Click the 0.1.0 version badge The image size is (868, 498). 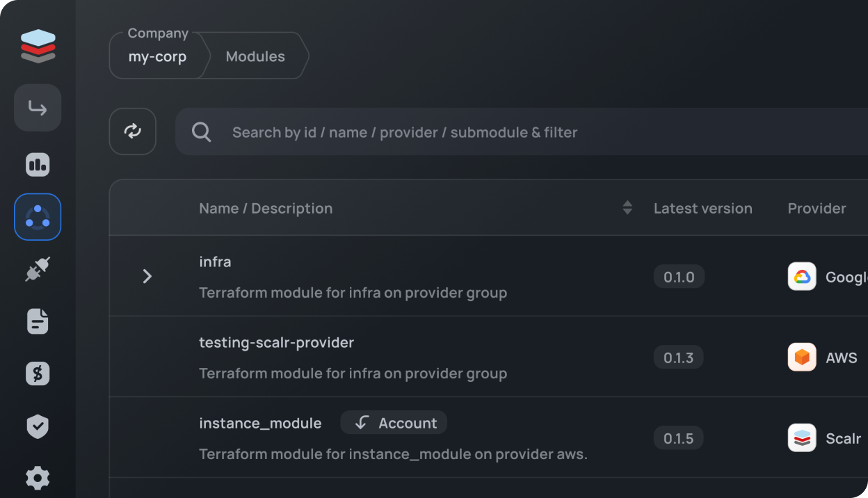pos(679,277)
